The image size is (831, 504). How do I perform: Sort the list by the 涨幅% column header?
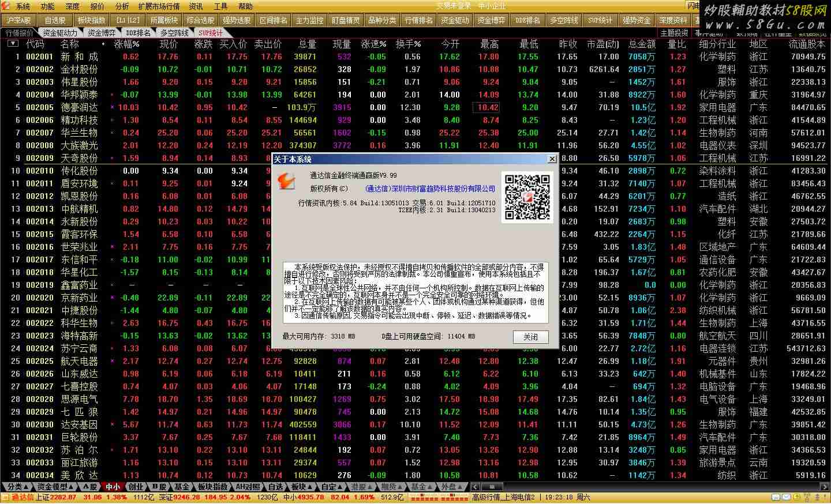click(126, 44)
